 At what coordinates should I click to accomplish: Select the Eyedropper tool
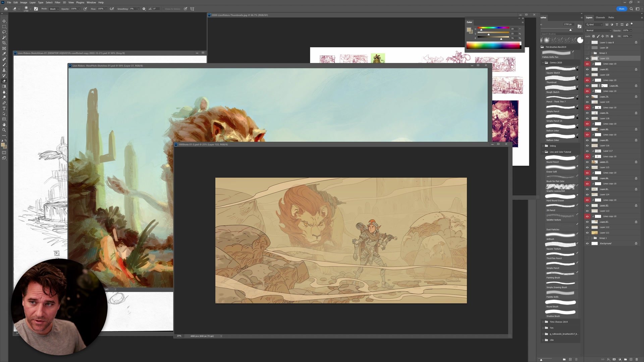point(4,53)
